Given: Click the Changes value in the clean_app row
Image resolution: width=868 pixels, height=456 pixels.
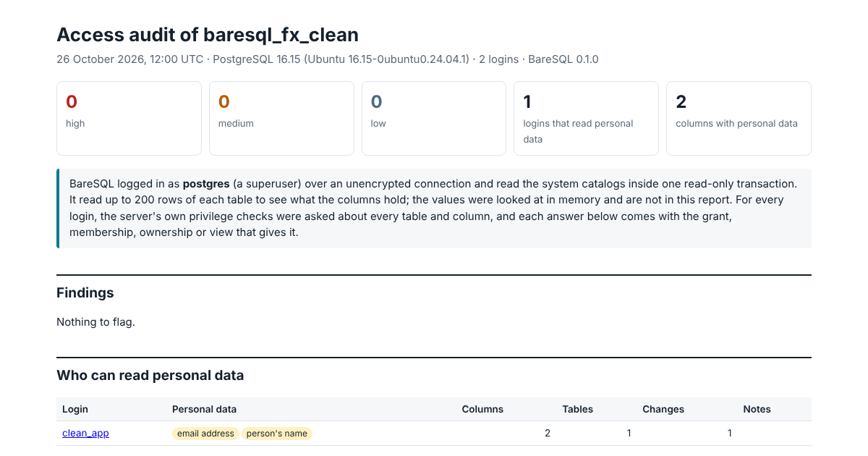Looking at the screenshot, I should click(729, 434).
